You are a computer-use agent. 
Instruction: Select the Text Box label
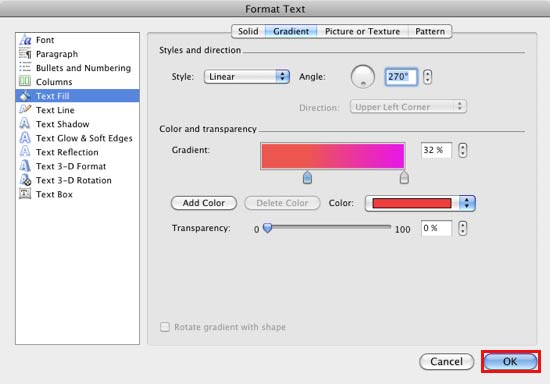pyautogui.click(x=54, y=194)
